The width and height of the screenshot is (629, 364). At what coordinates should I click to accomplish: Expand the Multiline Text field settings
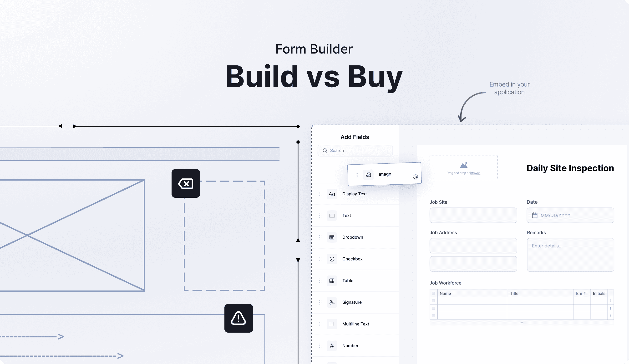point(355,324)
